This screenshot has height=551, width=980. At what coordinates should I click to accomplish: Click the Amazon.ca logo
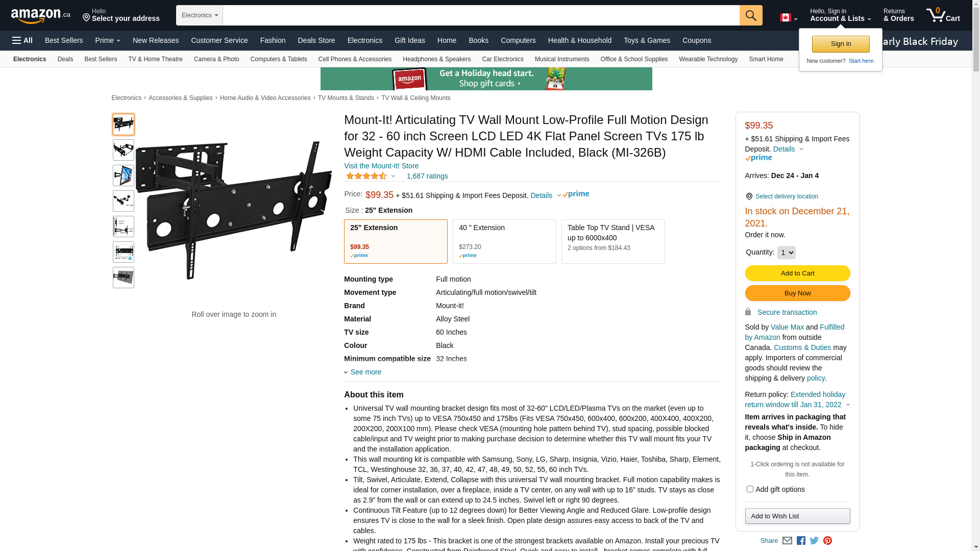coord(41,16)
